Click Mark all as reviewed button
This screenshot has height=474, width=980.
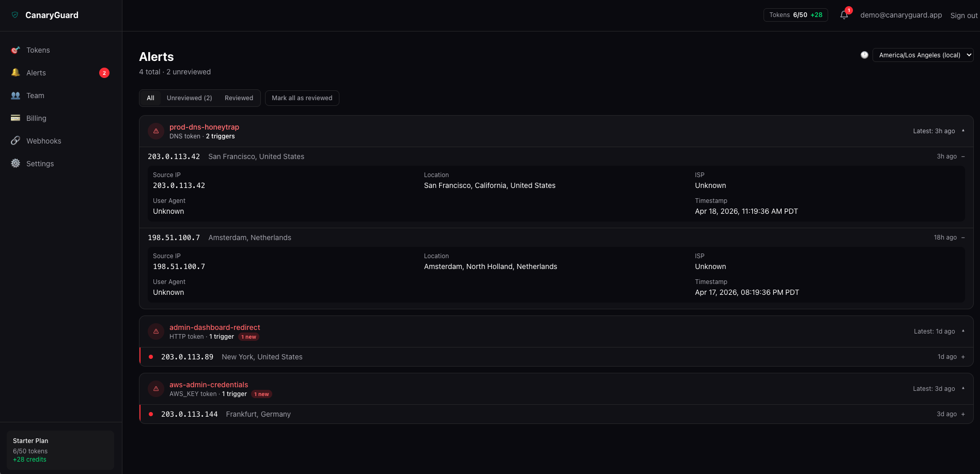coord(302,98)
